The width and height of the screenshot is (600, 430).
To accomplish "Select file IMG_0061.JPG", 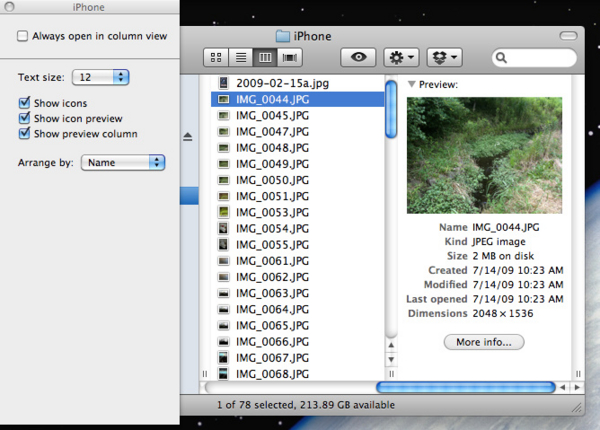I will click(297, 261).
